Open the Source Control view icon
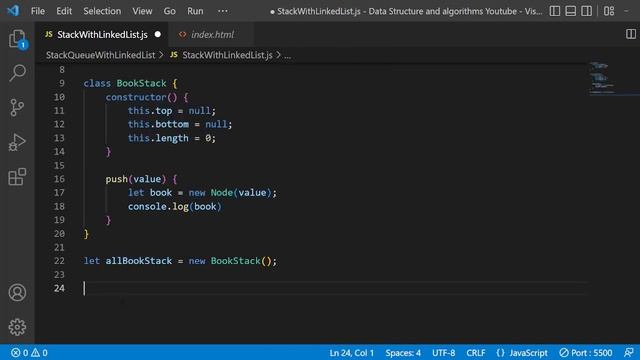The image size is (640, 360). [17, 108]
